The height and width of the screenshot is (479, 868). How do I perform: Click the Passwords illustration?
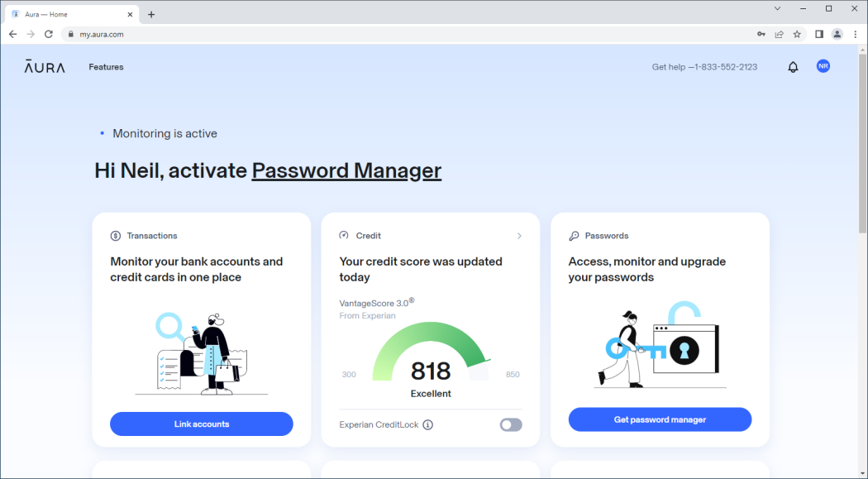[660, 344]
